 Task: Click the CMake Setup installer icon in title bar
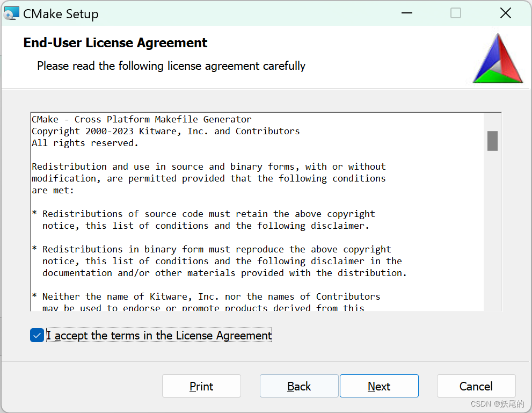(x=11, y=13)
